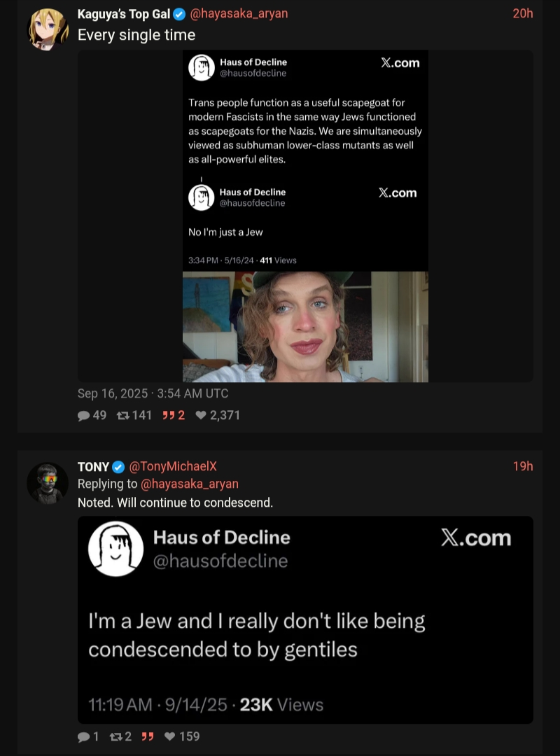This screenshot has height=756, width=560.
Task: Open the 20h timestamp link
Action: 522,13
